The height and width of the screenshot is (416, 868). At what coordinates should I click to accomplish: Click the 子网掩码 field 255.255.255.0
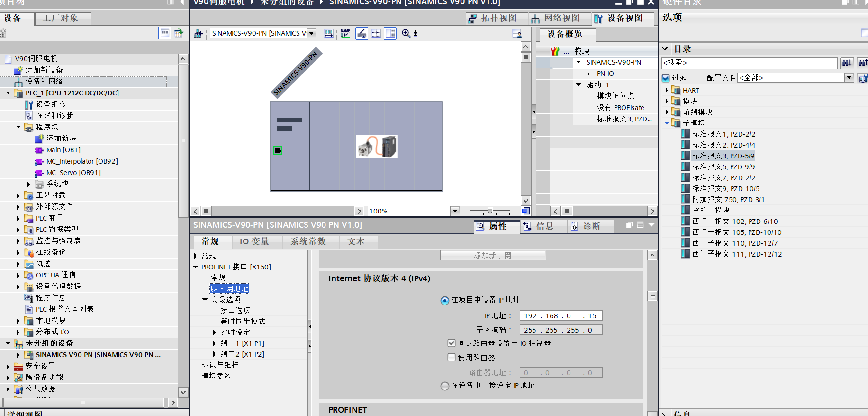click(561, 330)
